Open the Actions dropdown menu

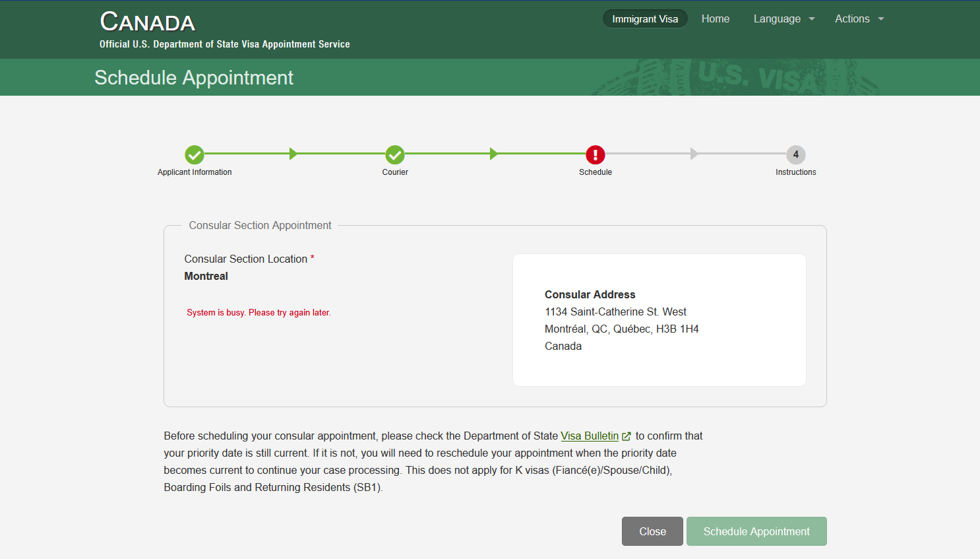point(859,19)
